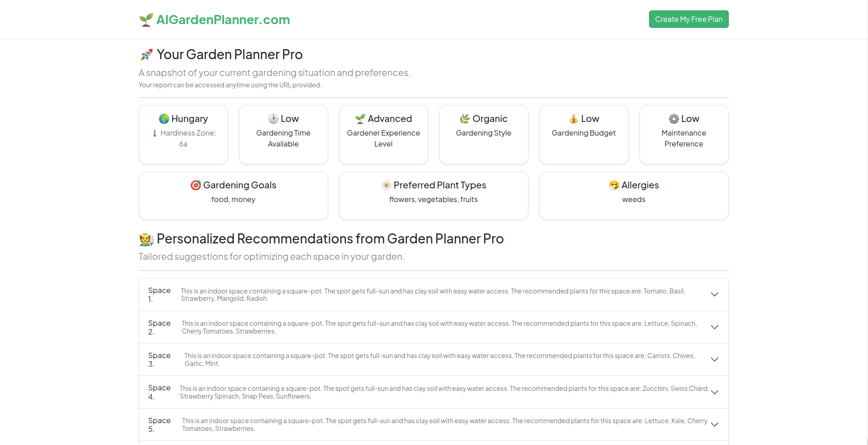
Task: Click the gear icon for Maintenance Preference
Action: coord(674,119)
